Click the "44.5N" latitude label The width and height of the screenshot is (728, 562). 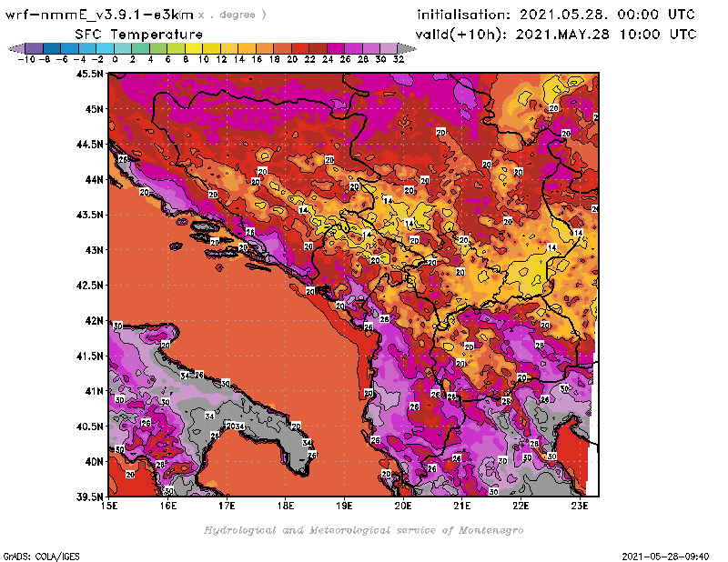pyautogui.click(x=89, y=144)
